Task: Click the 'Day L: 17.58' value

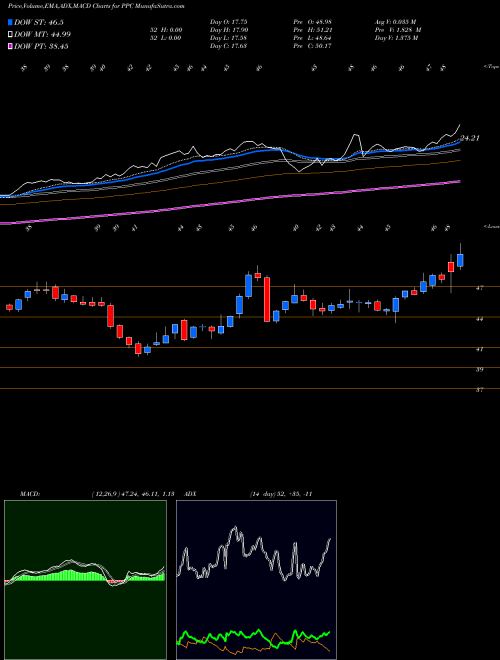Action: tap(228, 38)
